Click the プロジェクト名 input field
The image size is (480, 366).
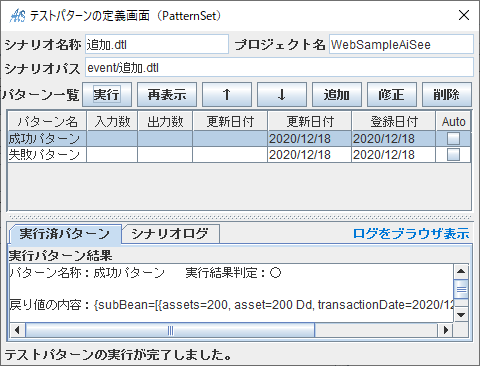coord(401,44)
